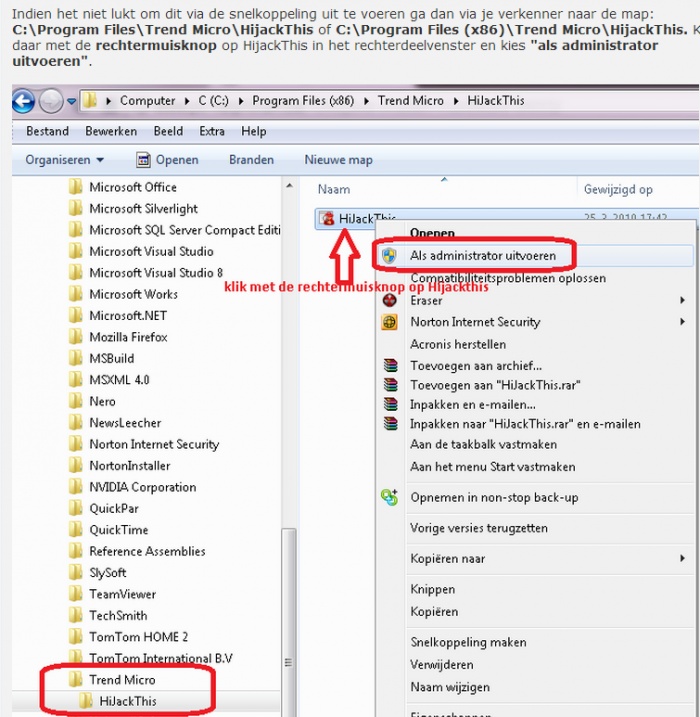Open the Organiseren dropdown

[x=64, y=160]
